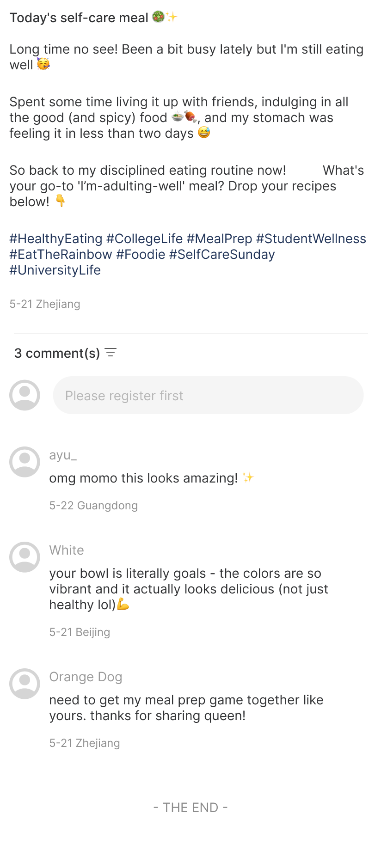Follow the #MealPrep hashtag link

tap(219, 238)
